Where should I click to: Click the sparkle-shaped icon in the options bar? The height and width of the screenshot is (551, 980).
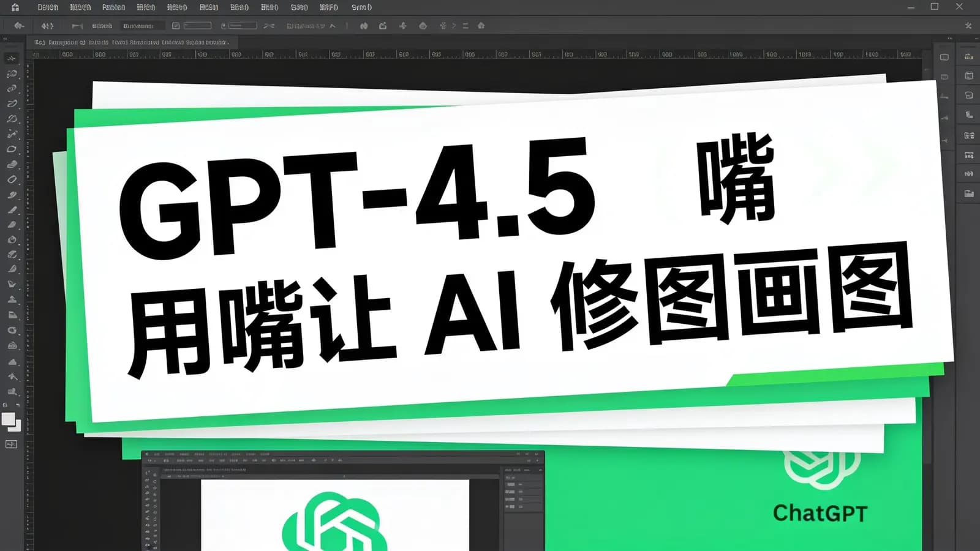click(402, 26)
